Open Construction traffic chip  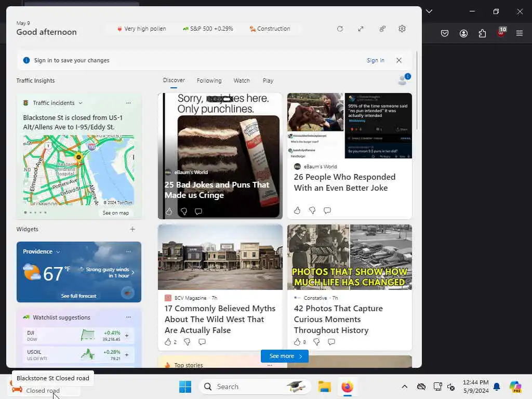(x=270, y=29)
